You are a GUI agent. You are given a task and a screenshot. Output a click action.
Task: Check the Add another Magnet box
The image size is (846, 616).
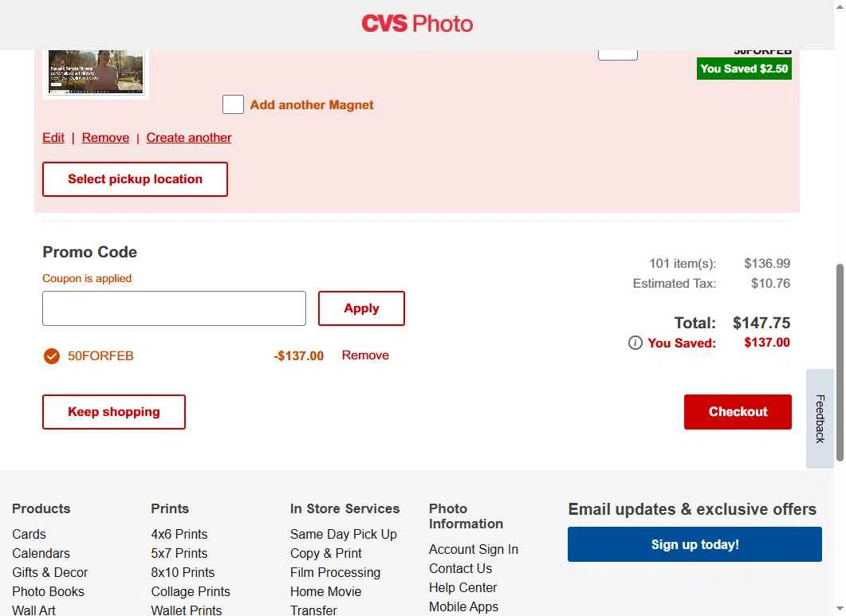click(233, 104)
